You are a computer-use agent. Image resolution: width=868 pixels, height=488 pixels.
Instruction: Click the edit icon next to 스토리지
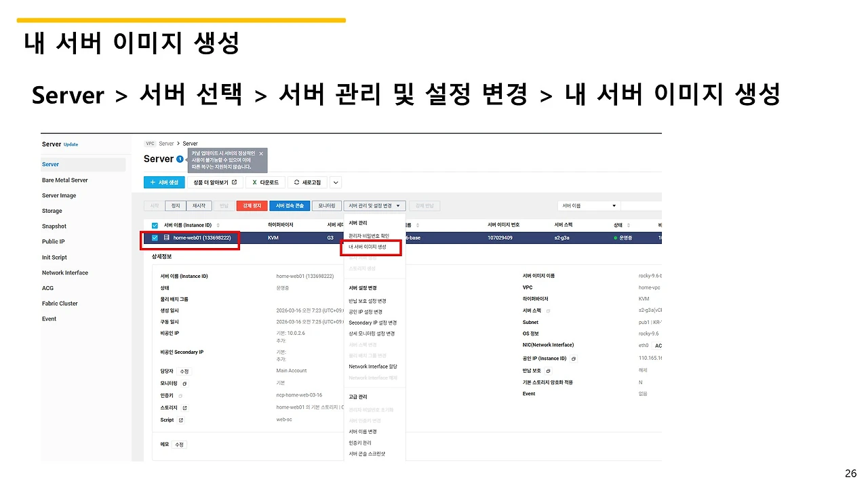[184, 408]
